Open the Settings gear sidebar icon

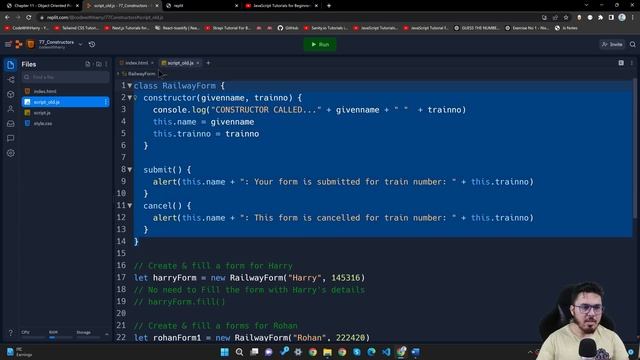(x=11, y=153)
